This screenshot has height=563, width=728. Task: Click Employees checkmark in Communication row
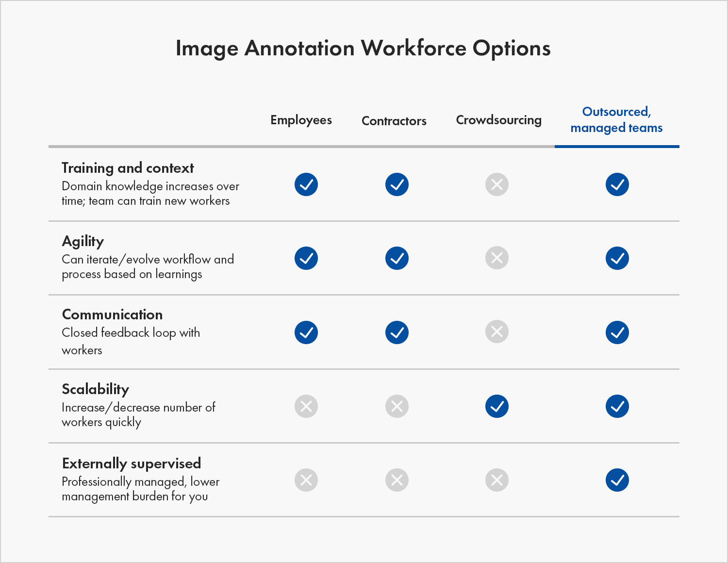tap(306, 332)
